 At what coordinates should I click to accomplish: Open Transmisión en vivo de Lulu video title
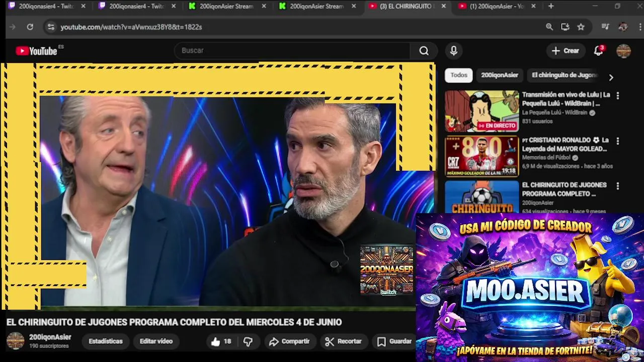pyautogui.click(x=566, y=99)
